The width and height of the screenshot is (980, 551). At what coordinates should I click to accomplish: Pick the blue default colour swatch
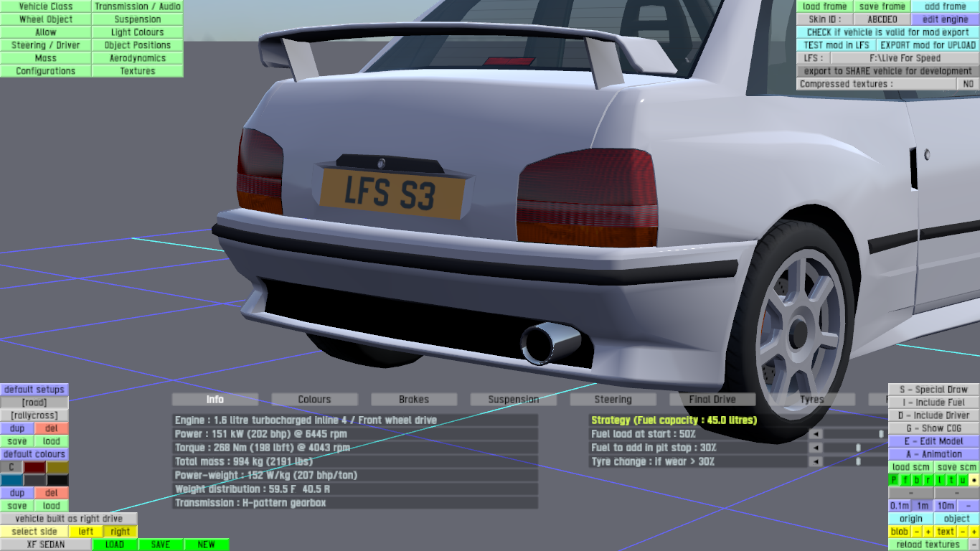click(11, 480)
